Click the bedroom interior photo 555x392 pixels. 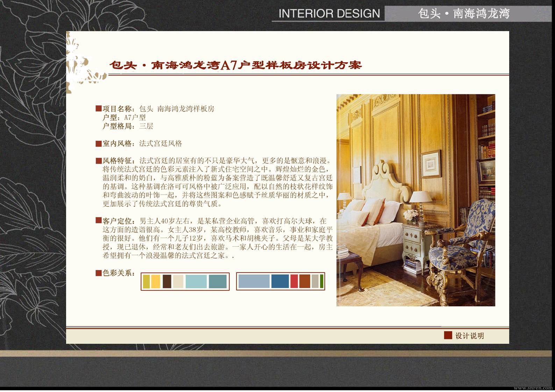[416, 200]
